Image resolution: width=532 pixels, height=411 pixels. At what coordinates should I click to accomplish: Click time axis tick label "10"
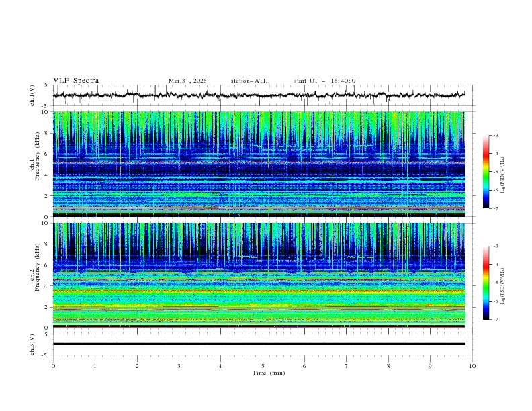472,366
